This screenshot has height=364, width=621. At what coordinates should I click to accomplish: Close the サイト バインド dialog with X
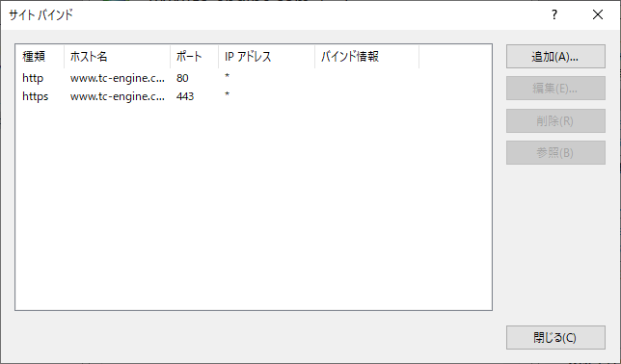click(x=598, y=15)
